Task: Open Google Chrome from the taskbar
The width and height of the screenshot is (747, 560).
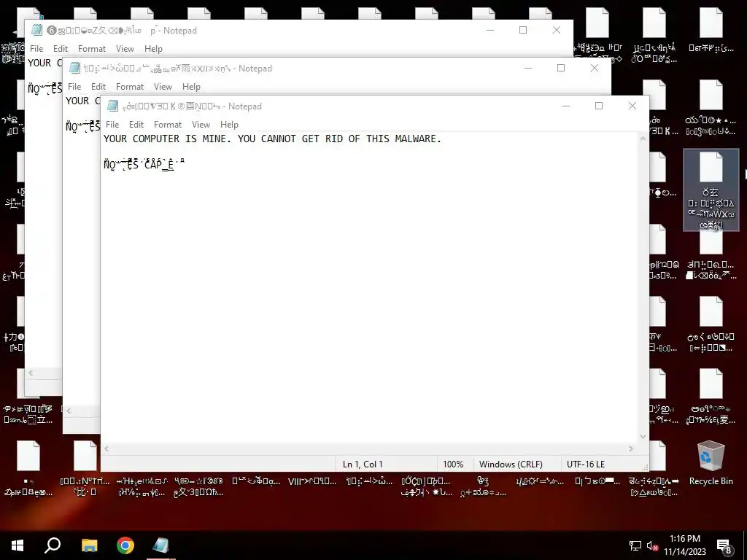Action: pos(125,545)
